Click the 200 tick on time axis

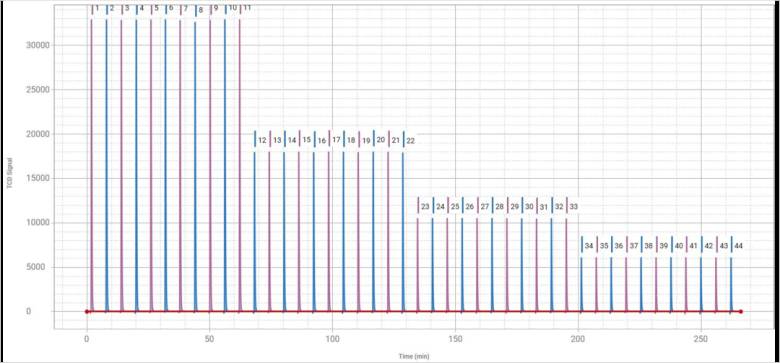[x=578, y=339]
